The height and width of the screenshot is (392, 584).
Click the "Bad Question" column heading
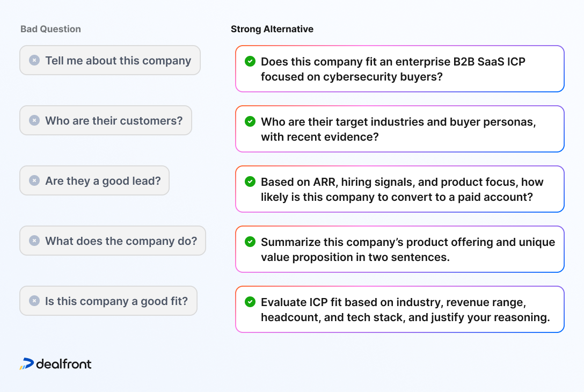coord(50,29)
